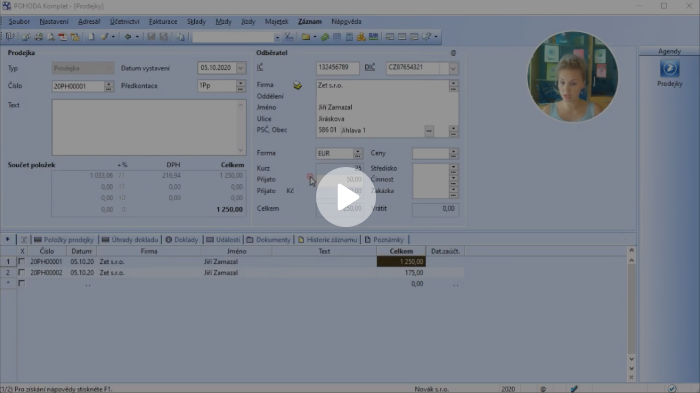Image resolution: width=700 pixels, height=393 pixels.
Task: Open the Datum vystavení date dropdown
Action: pos(241,68)
